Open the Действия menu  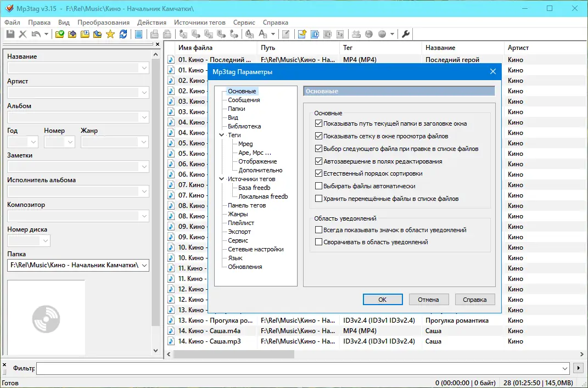click(152, 23)
